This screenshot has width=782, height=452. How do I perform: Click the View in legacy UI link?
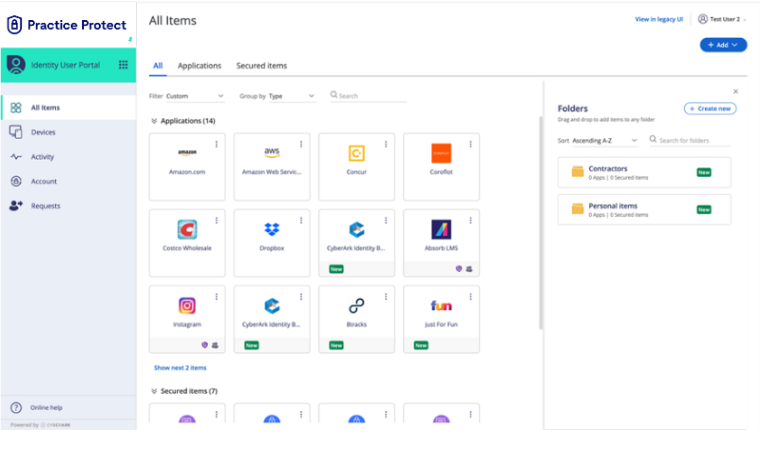[659, 19]
